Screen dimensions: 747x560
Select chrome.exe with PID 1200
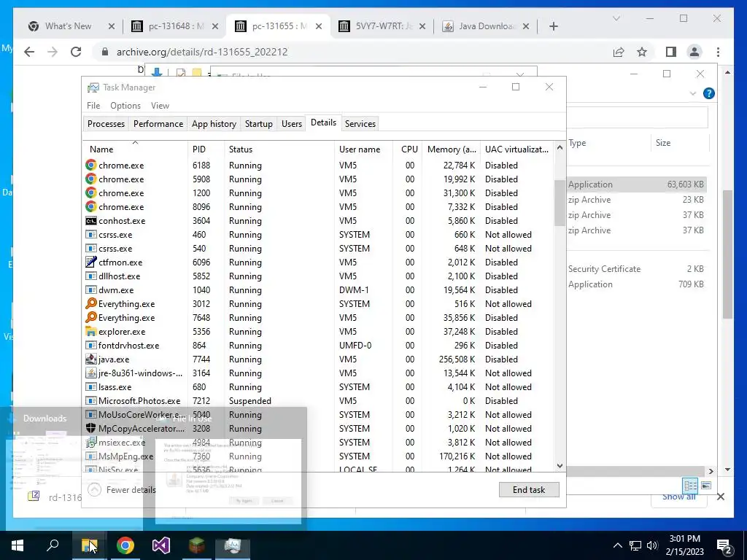pos(318,192)
